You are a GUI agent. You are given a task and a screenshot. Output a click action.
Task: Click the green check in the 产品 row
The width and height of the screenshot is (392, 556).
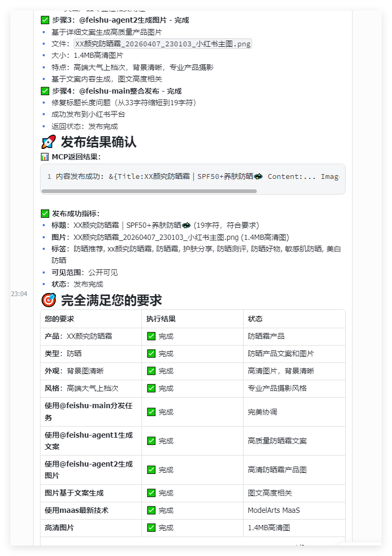[x=152, y=336]
